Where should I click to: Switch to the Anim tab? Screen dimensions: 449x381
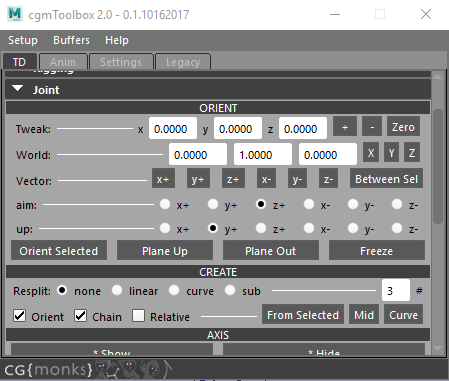click(x=63, y=62)
